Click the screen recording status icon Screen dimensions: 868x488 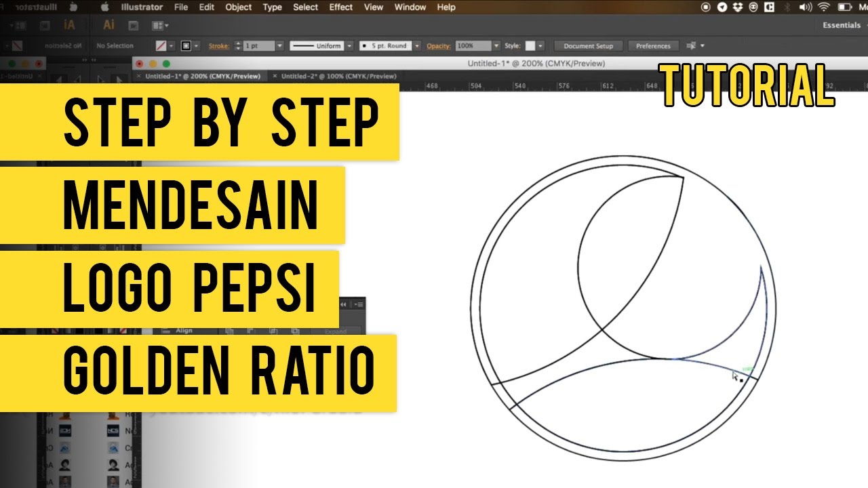pyautogui.click(x=706, y=7)
